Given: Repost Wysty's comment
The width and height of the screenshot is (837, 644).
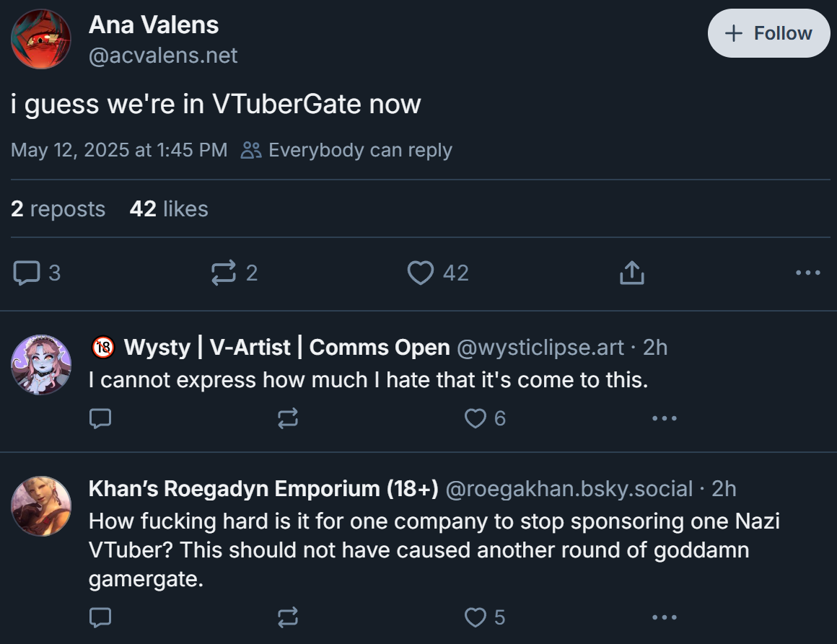Looking at the screenshot, I should [288, 418].
